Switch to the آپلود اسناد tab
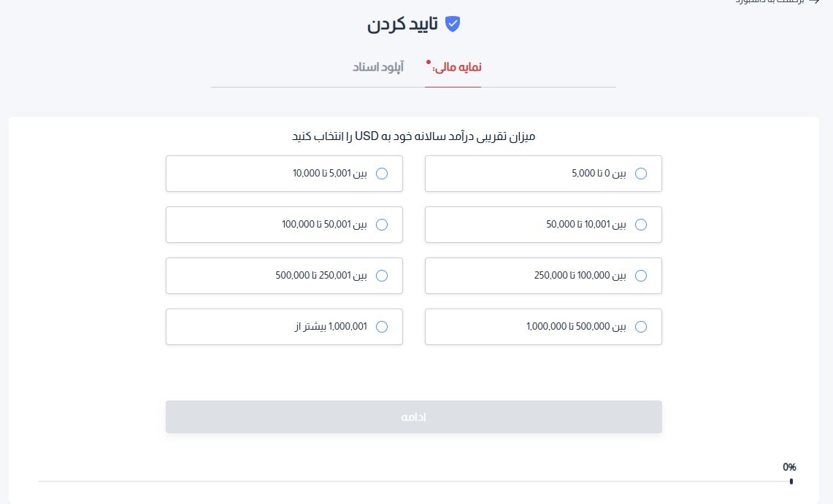Image resolution: width=833 pixels, height=504 pixels. point(379,66)
